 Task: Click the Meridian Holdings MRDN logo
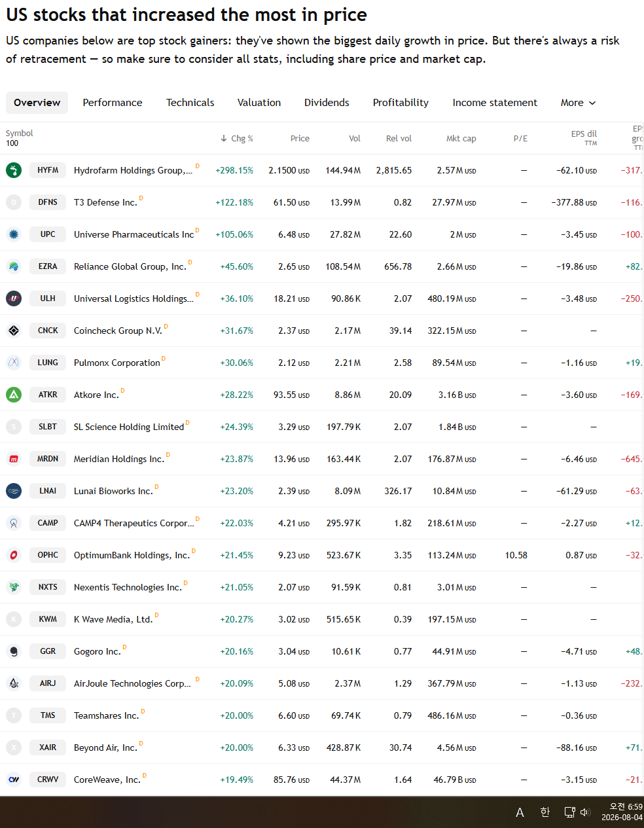14,459
